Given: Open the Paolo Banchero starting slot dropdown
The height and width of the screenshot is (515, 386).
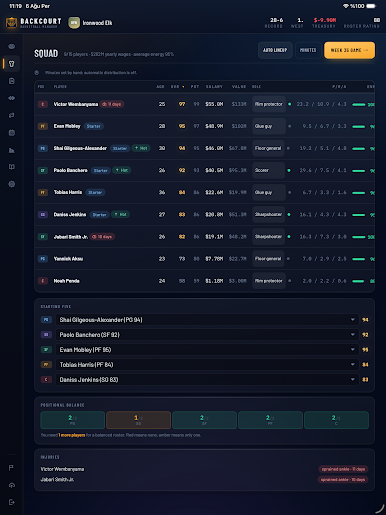Looking at the screenshot, I should (207, 335).
